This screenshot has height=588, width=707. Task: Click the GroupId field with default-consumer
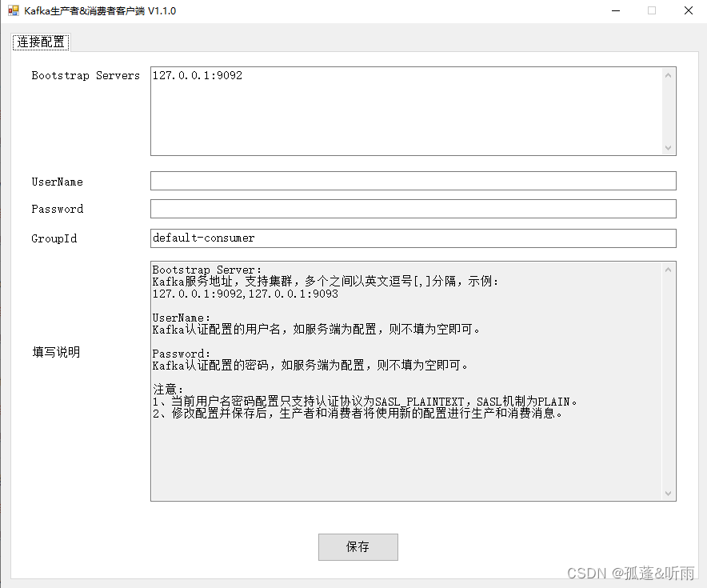click(x=413, y=238)
